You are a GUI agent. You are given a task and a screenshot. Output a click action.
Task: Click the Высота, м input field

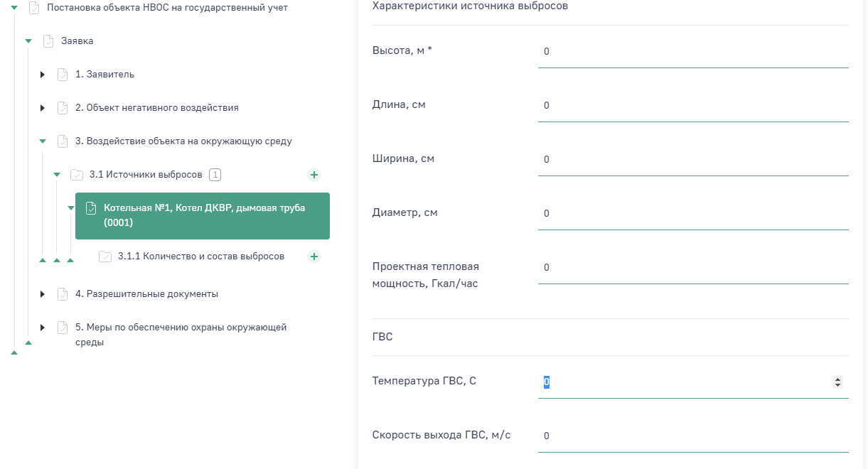click(692, 52)
